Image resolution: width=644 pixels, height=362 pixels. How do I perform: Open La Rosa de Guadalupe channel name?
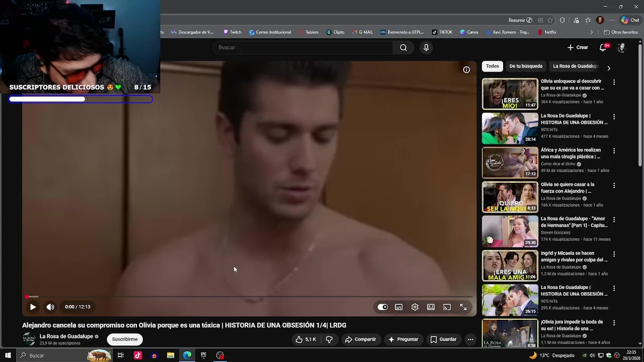(x=66, y=336)
